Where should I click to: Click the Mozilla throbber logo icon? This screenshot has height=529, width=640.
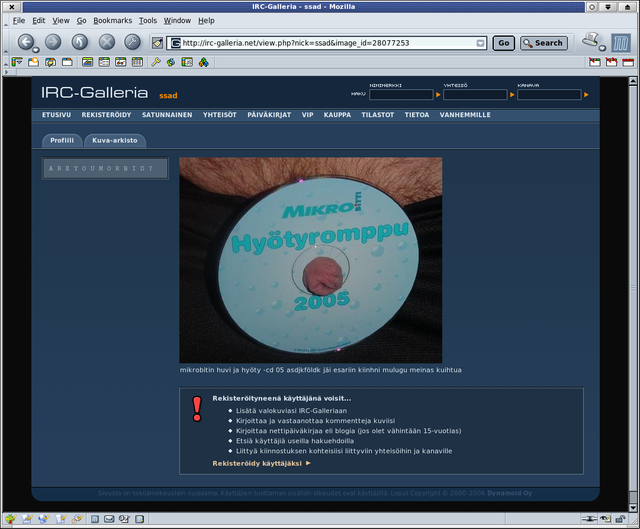pyautogui.click(x=620, y=42)
